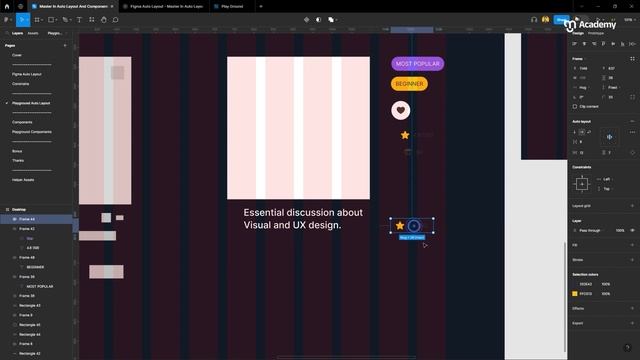Open the Figma main menu icon

[x=6, y=20]
